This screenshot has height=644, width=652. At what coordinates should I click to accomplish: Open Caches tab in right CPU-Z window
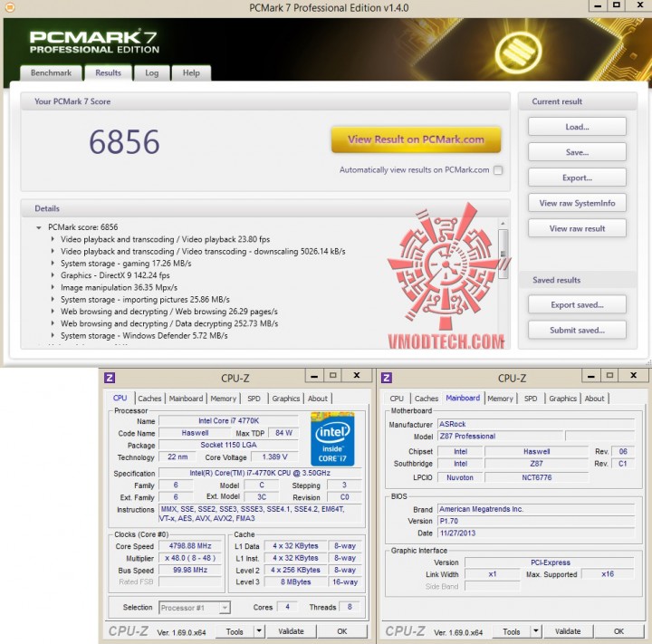tap(427, 399)
